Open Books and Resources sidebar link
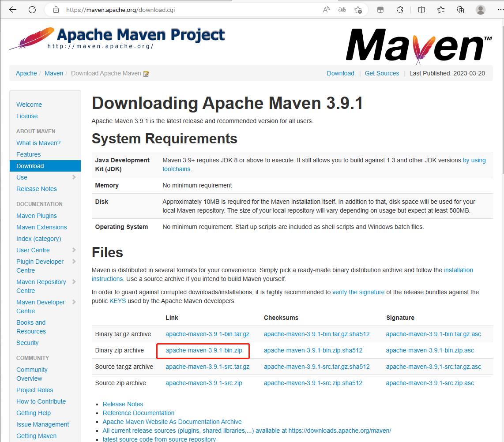This screenshot has width=504, height=442. 31,327
